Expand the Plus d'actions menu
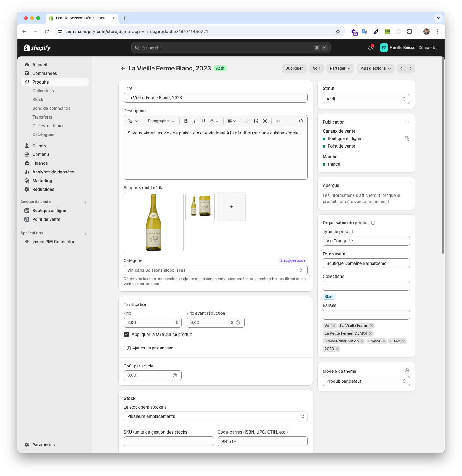The image size is (462, 476). click(376, 68)
